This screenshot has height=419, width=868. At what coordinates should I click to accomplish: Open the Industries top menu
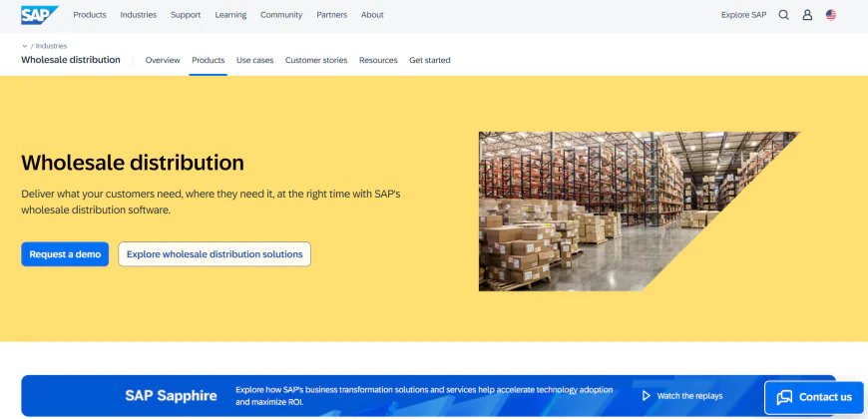(x=139, y=15)
